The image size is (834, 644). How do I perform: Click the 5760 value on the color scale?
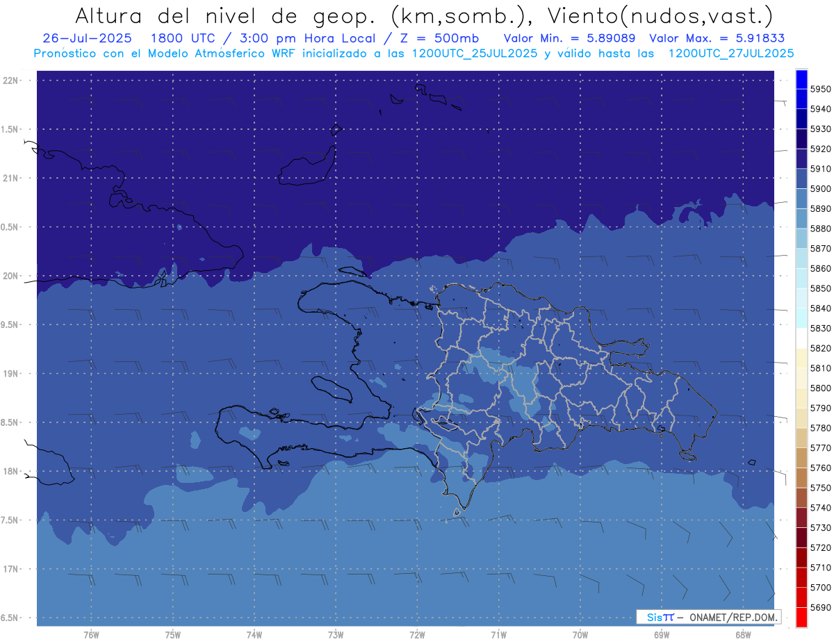[x=821, y=468]
